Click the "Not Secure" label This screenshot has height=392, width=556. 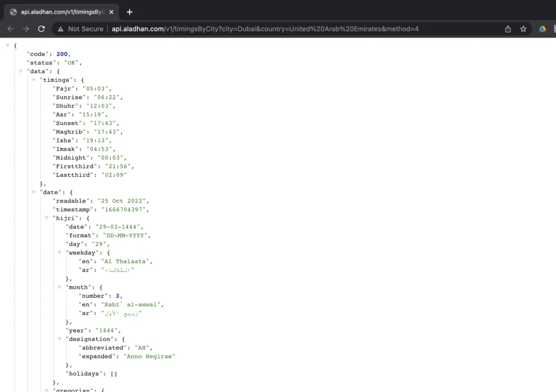pyautogui.click(x=85, y=29)
